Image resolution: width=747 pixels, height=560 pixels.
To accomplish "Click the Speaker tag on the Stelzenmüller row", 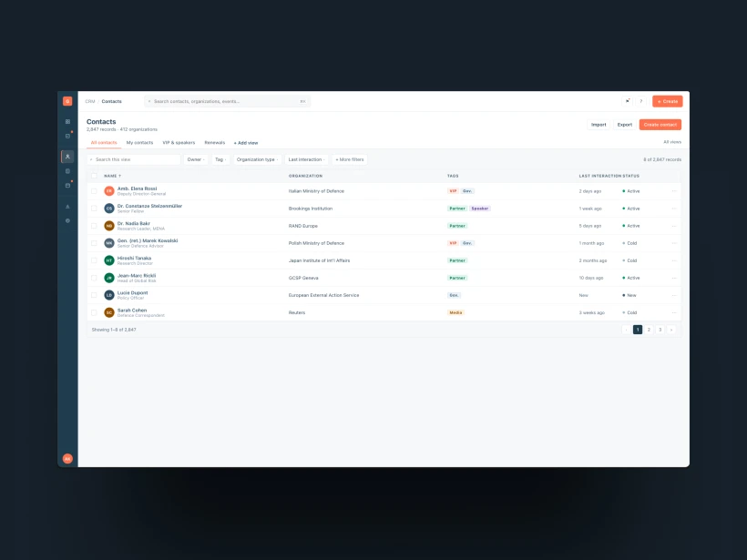I will [x=480, y=209].
